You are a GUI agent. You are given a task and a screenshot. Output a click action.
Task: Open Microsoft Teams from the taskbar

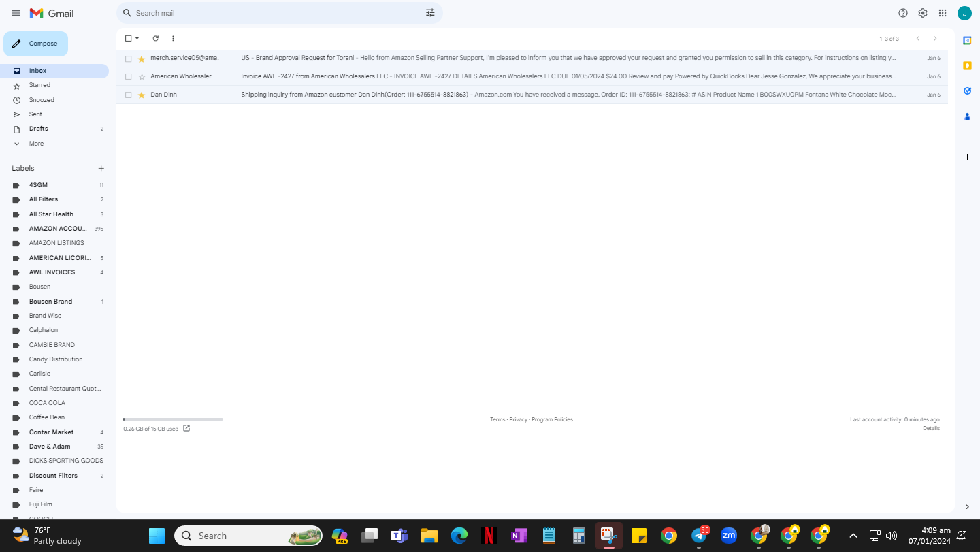(x=399, y=536)
